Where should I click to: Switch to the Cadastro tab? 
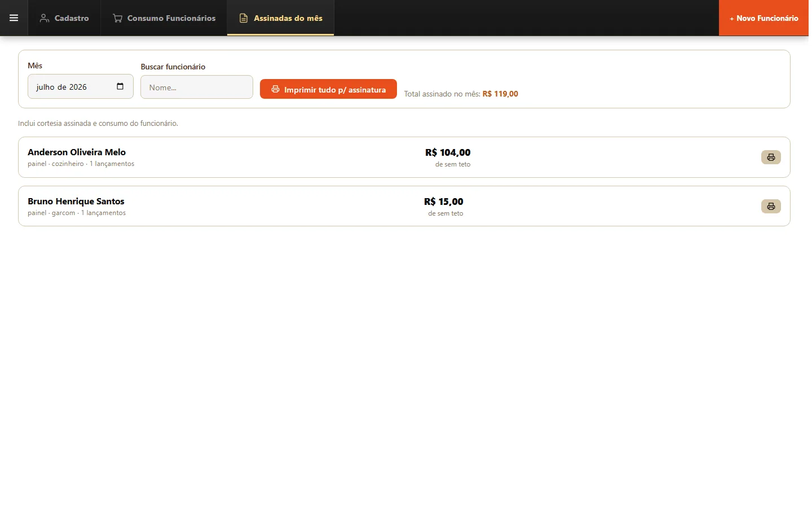(64, 18)
